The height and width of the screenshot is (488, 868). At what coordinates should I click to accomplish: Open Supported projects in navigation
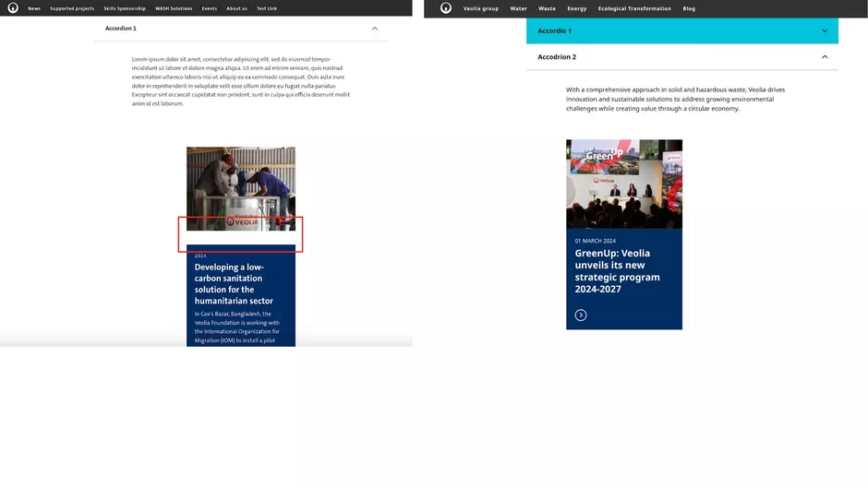point(72,8)
